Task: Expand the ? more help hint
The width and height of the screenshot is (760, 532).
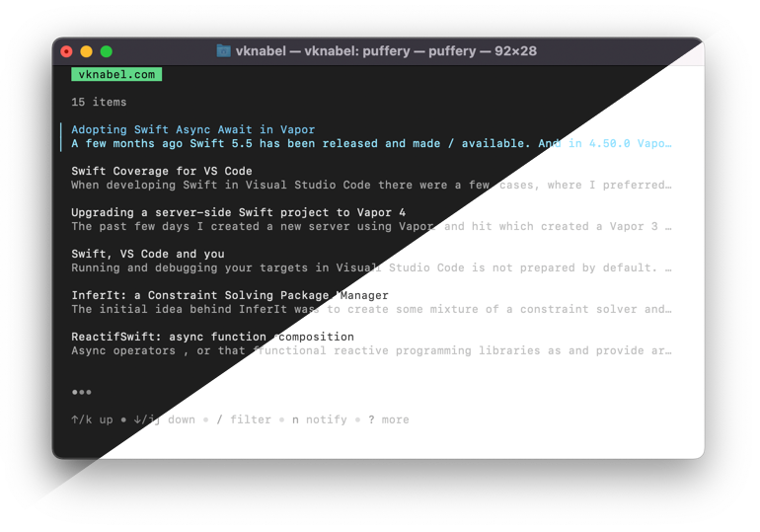Action: (x=388, y=419)
